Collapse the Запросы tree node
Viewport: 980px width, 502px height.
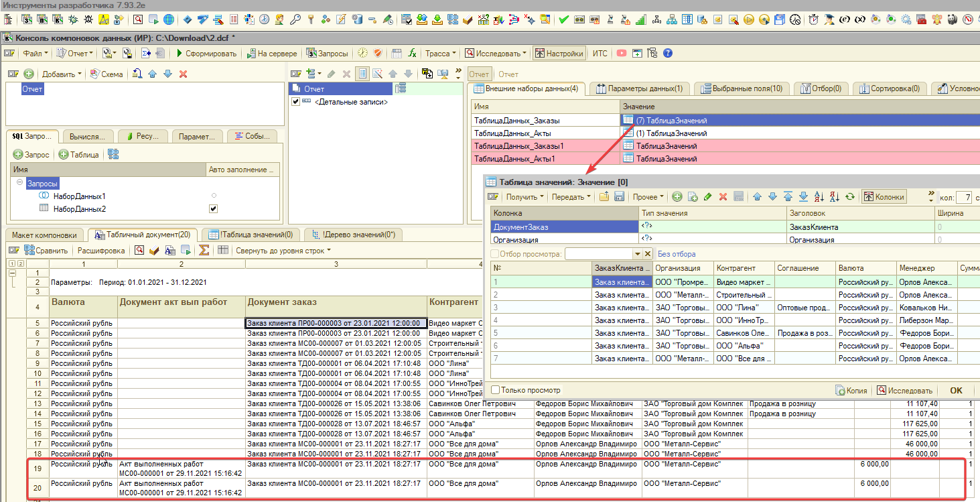click(20, 183)
